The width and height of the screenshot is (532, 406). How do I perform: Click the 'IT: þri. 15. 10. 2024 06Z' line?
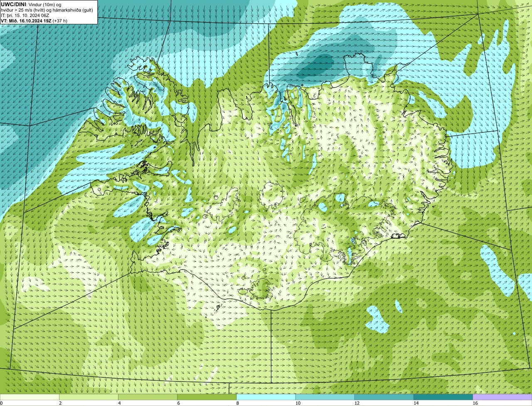25,15
